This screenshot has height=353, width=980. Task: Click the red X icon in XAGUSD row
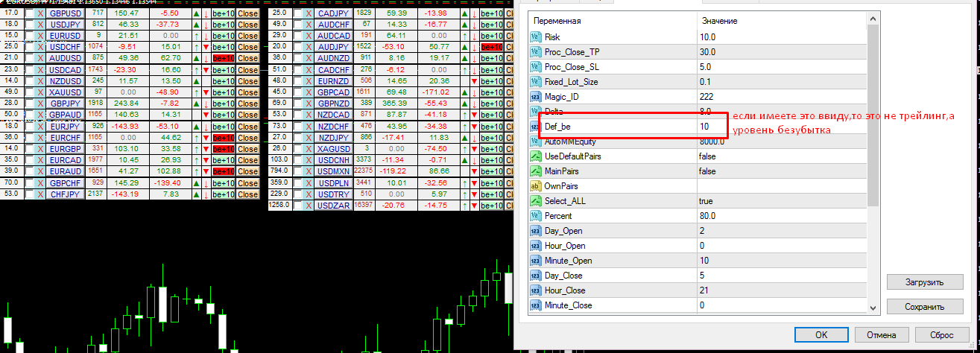click(x=307, y=147)
